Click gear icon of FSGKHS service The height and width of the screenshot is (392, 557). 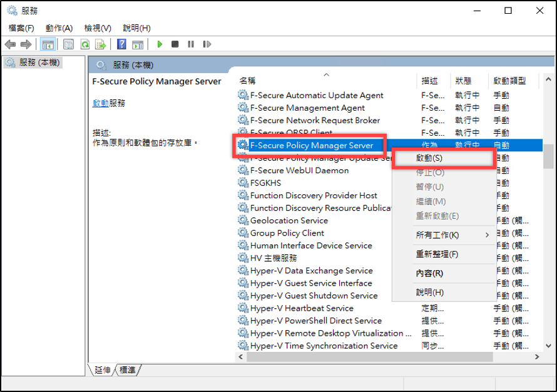[243, 183]
